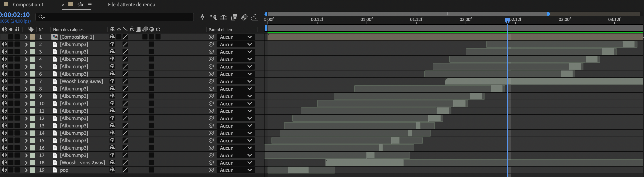Viewport: 644px width, 177px height.
Task: Enable frame blending for all layers
Action: 234,17
